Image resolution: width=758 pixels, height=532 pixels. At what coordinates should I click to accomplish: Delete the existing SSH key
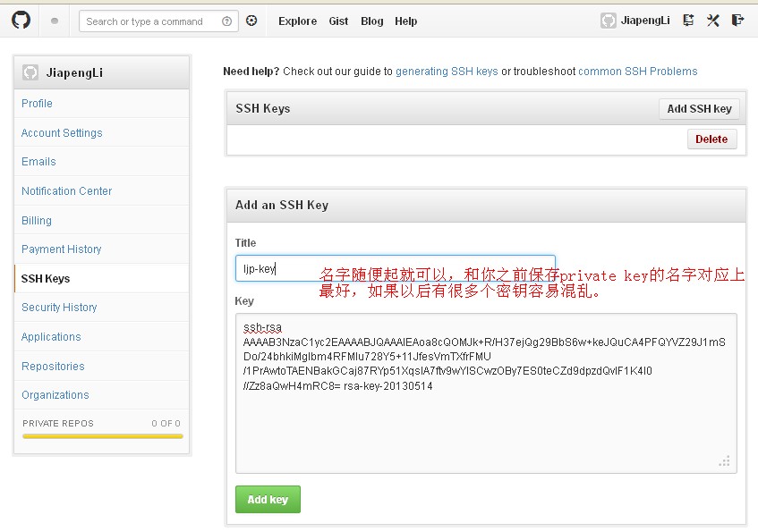710,139
